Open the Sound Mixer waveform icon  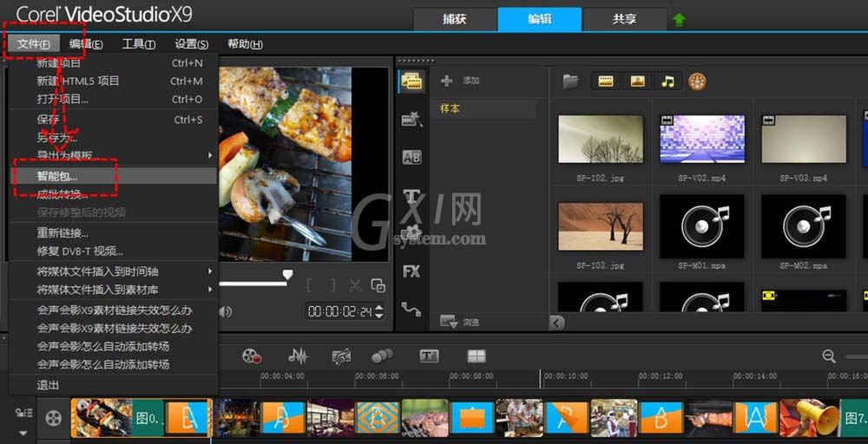click(298, 356)
